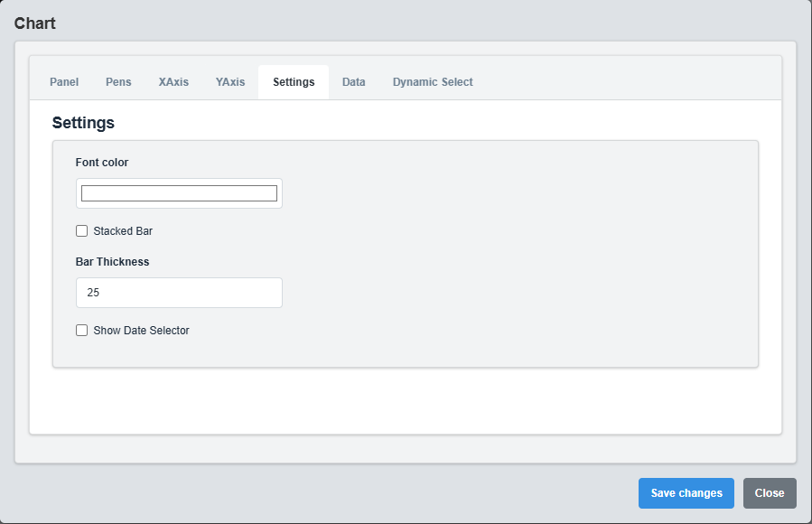The width and height of the screenshot is (812, 524).
Task: Focus the Bar Thickness input showing 25
Action: coord(179,293)
